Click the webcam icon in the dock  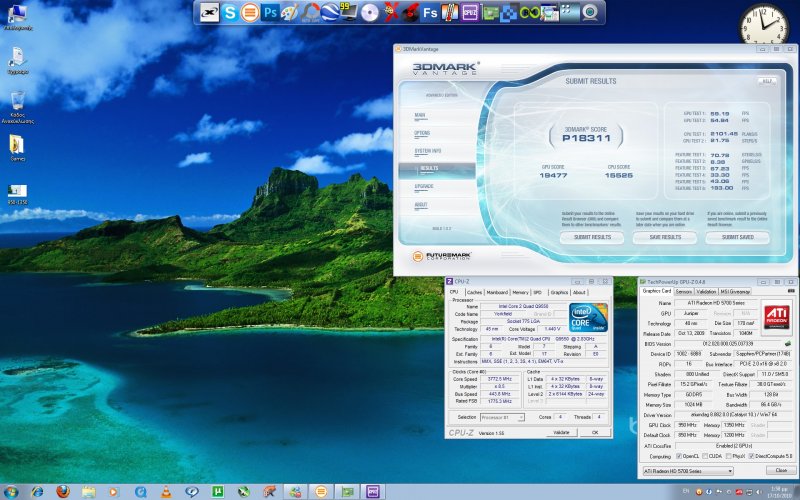pyautogui.click(x=590, y=12)
